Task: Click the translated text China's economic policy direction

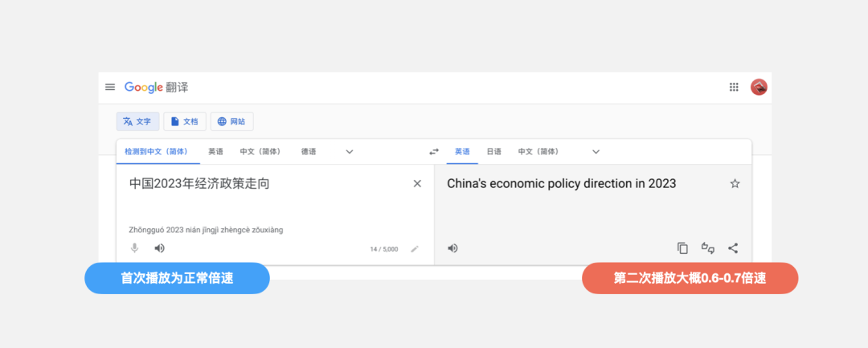Action: [561, 184]
